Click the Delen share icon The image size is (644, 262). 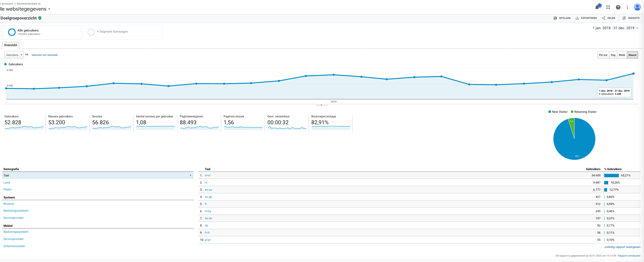click(604, 18)
